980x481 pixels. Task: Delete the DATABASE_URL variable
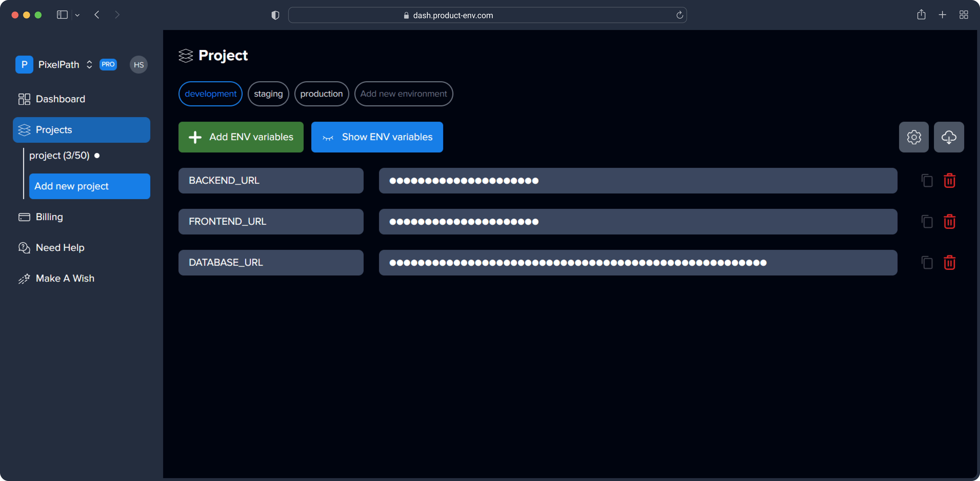tap(950, 263)
